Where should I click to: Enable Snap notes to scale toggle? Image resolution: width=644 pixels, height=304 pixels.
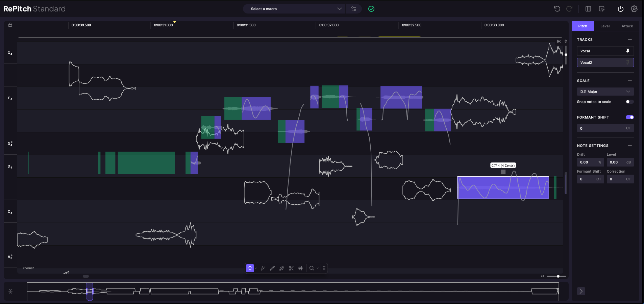point(629,102)
